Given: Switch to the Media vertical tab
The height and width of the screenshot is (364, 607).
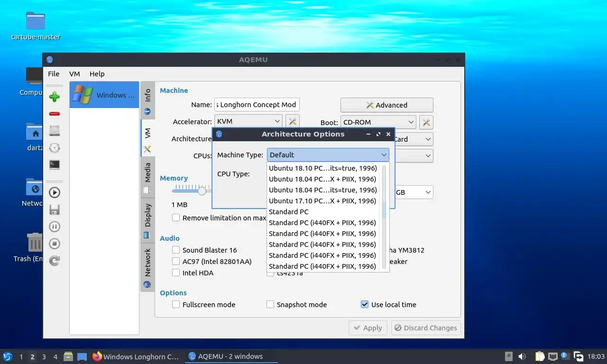Looking at the screenshot, I should click(147, 177).
